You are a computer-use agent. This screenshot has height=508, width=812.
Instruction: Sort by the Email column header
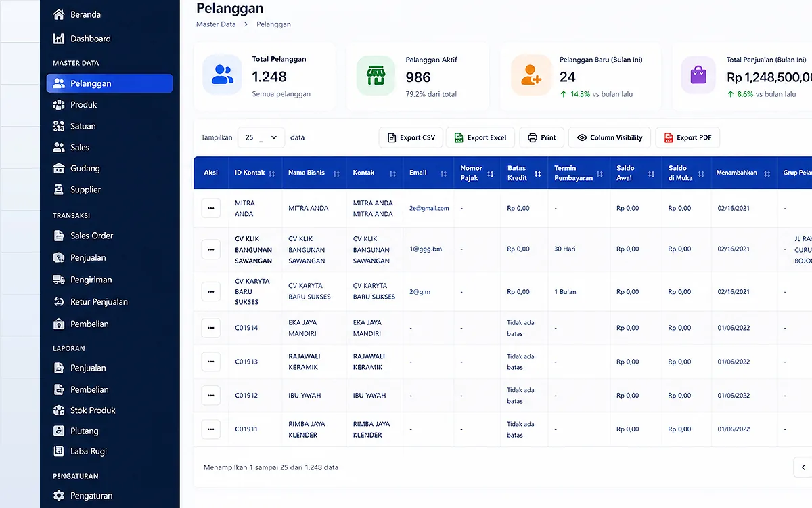(x=444, y=173)
